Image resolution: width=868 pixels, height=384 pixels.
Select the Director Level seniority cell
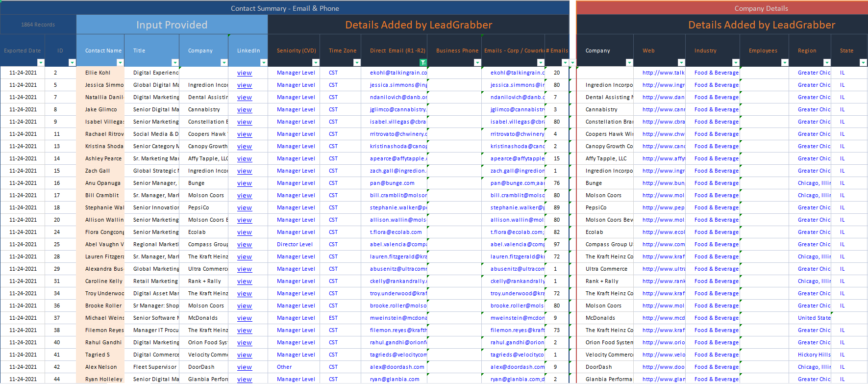pos(294,244)
